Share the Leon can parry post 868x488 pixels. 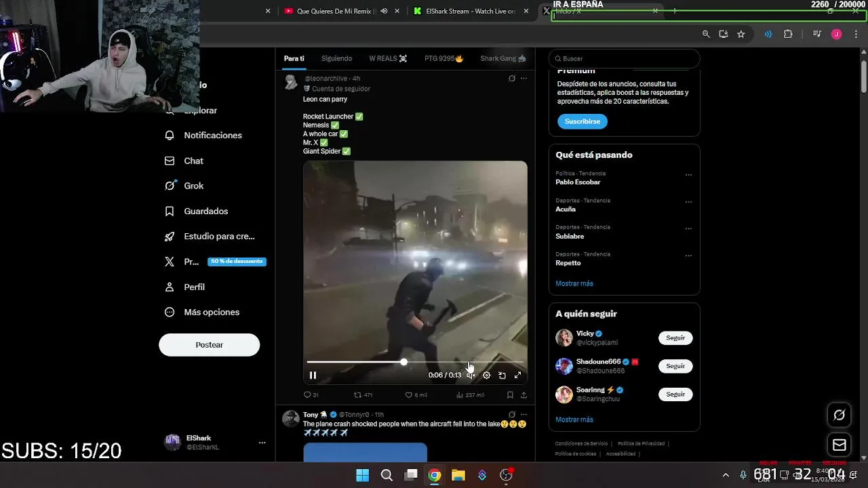click(x=524, y=394)
